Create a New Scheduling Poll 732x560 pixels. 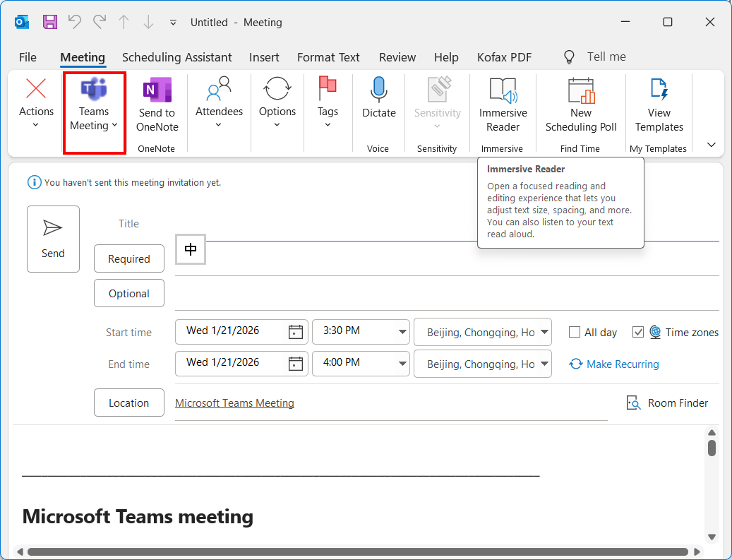coord(581,90)
